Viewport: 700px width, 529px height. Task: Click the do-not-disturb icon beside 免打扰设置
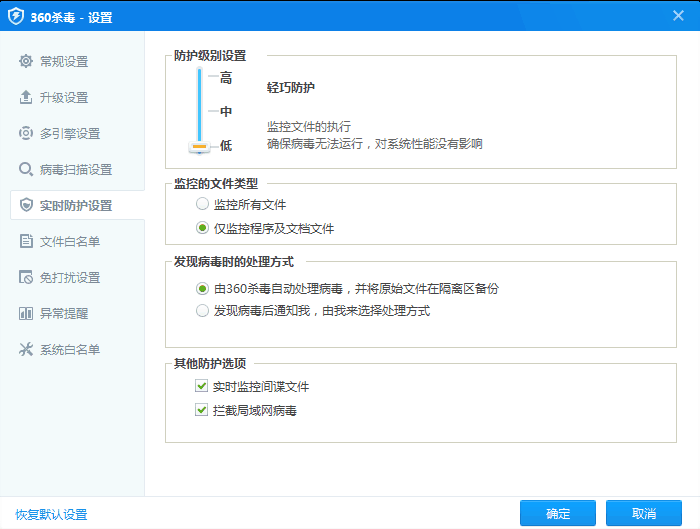pyautogui.click(x=26, y=277)
